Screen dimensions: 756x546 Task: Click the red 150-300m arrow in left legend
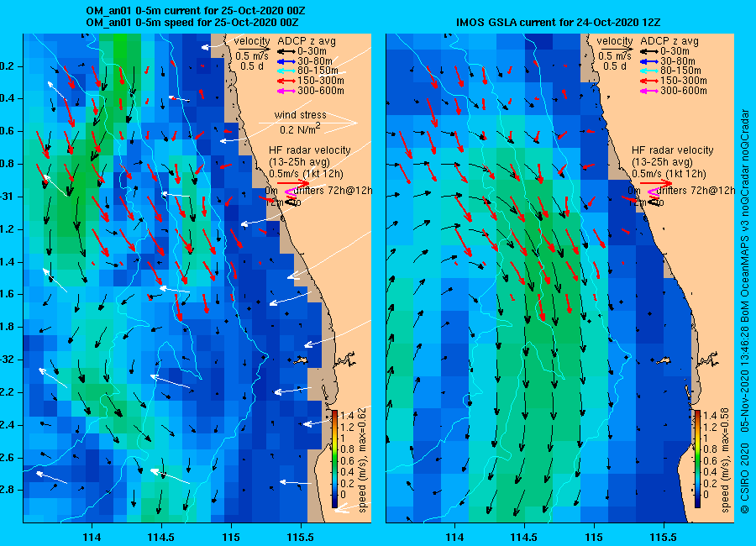point(286,81)
